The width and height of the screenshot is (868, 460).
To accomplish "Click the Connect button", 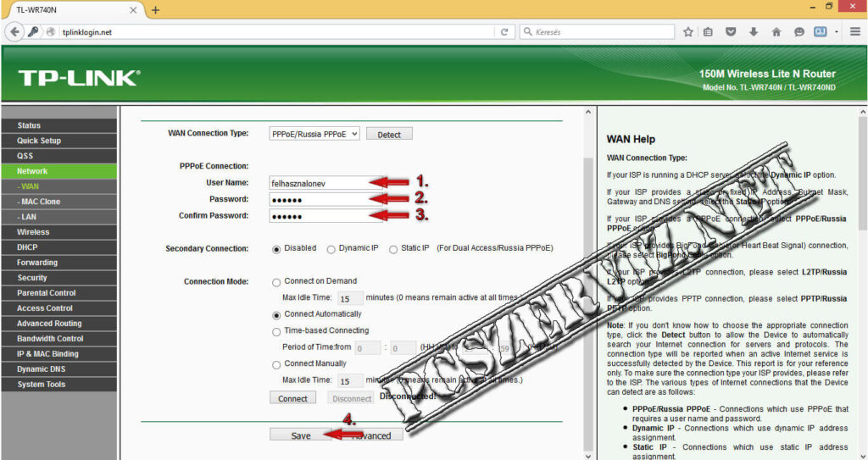I will click(x=292, y=398).
